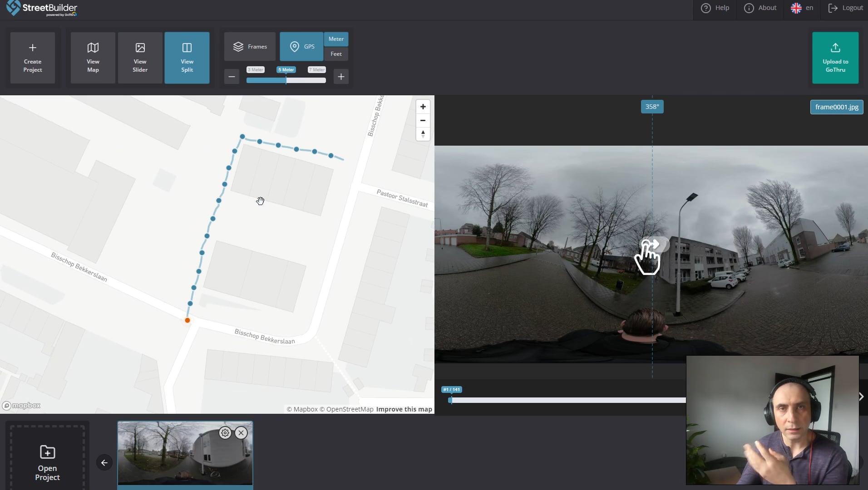Open the About dialog

pyautogui.click(x=760, y=7)
